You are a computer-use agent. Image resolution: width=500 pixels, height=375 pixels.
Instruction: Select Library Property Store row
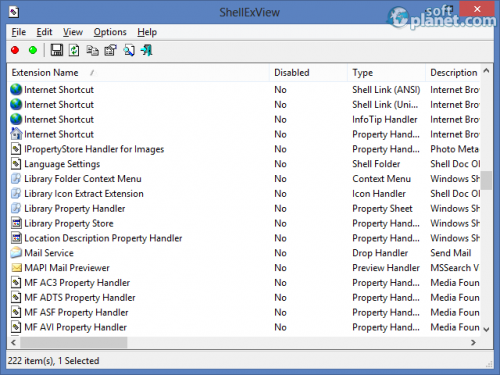pos(244,223)
